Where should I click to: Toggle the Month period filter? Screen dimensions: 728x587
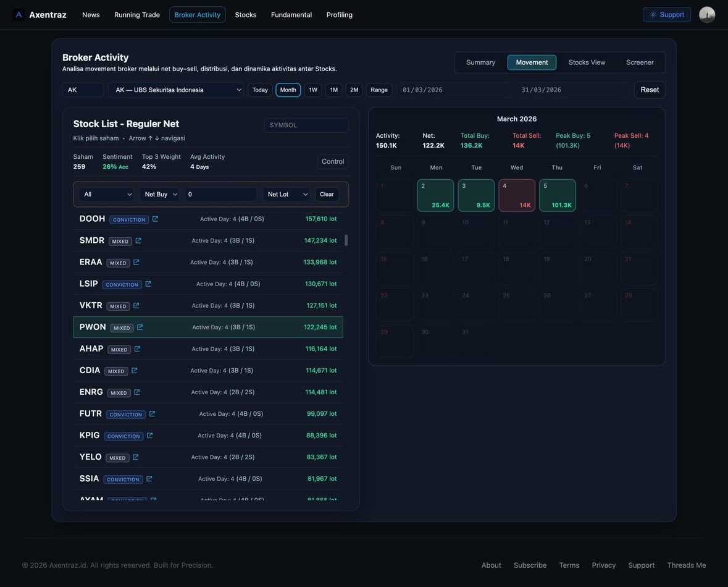pyautogui.click(x=288, y=90)
